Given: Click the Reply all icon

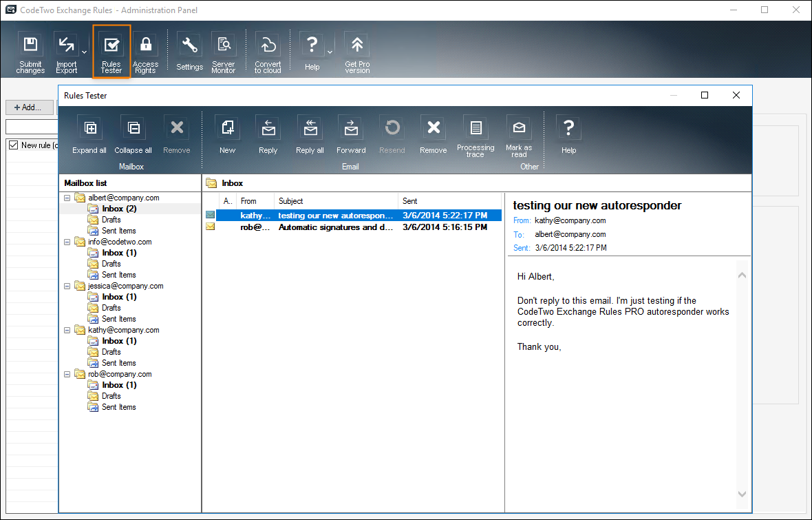Looking at the screenshot, I should tap(310, 135).
